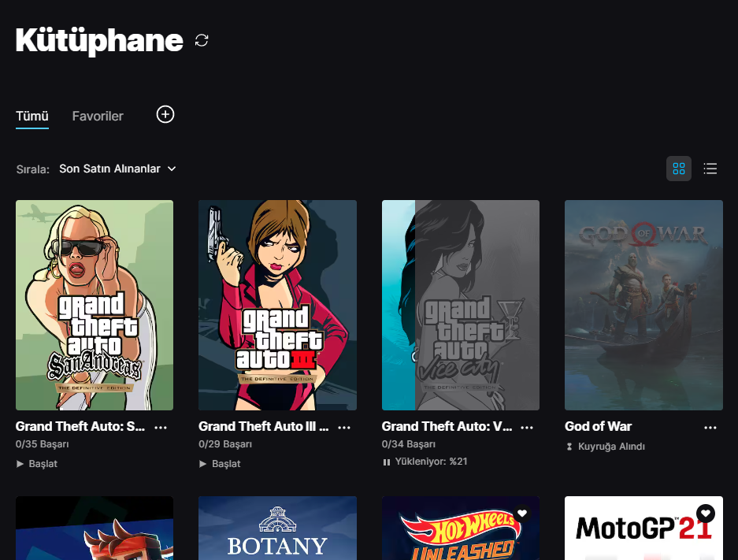Open the God of War cover art

[643, 305]
